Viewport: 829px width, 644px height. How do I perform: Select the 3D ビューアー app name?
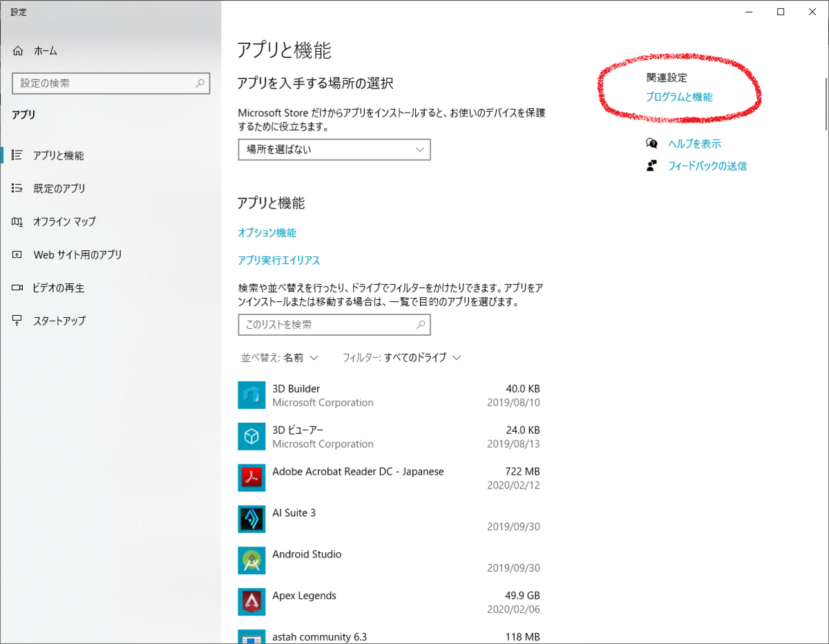click(298, 430)
